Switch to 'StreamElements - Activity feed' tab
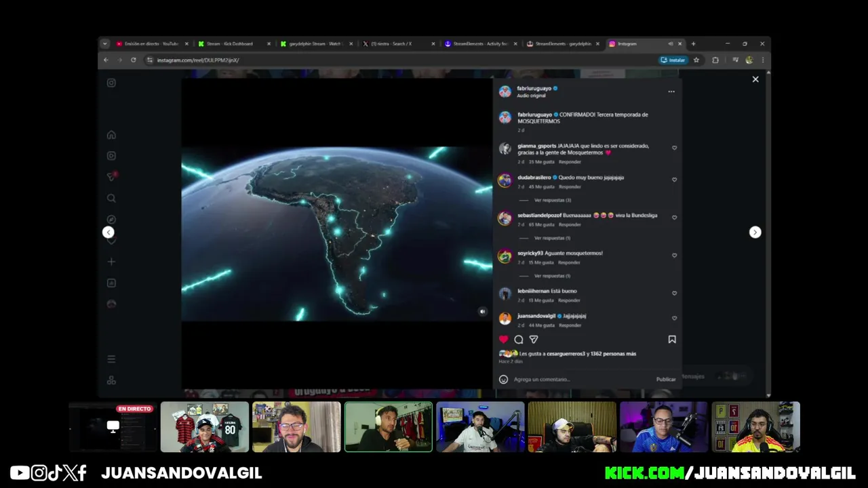 click(x=481, y=44)
